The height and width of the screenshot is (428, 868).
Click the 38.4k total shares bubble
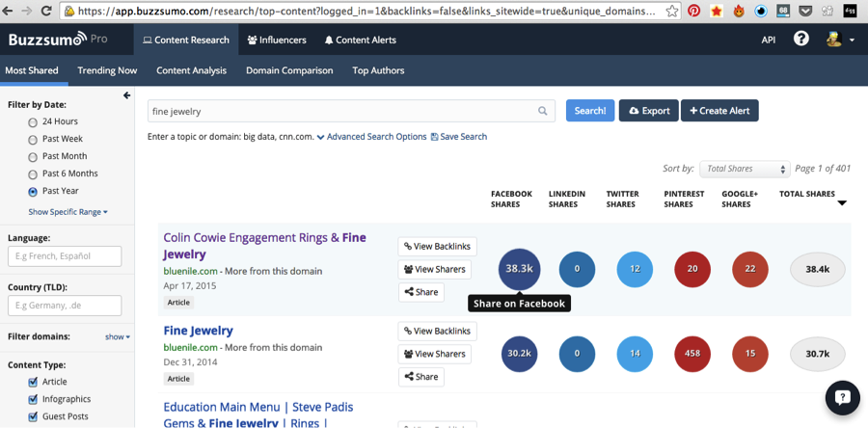818,269
